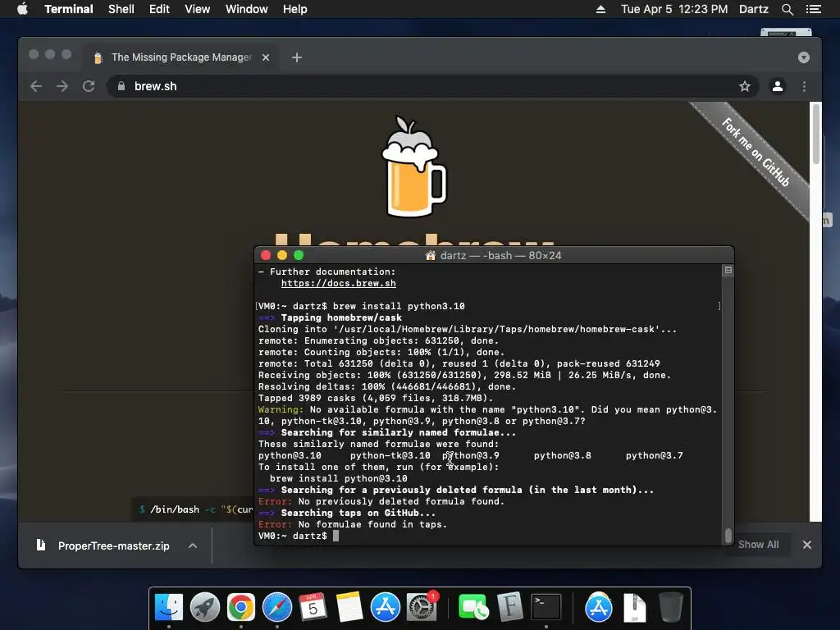The image size is (840, 630).
Task: Open Google Chrome from the dock
Action: [x=240, y=607]
